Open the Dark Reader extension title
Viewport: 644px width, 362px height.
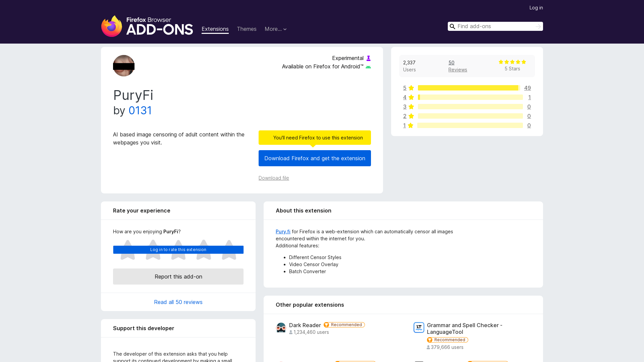pyautogui.click(x=305, y=325)
